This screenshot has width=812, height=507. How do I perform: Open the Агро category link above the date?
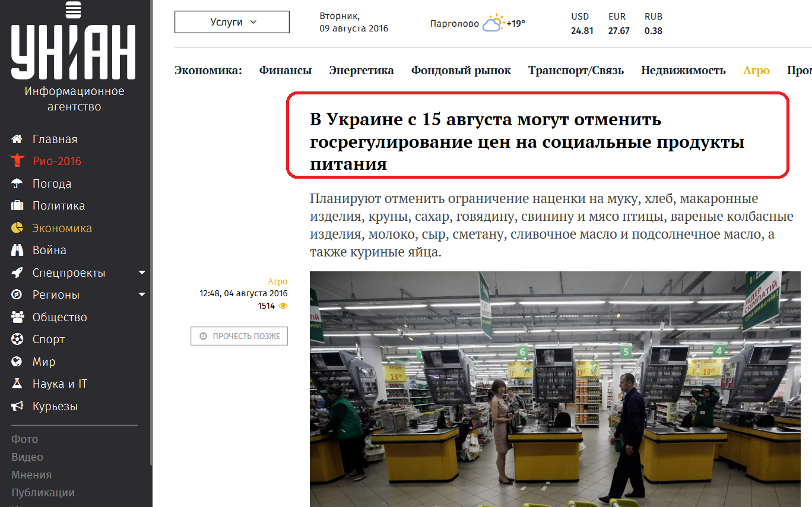pos(277,281)
